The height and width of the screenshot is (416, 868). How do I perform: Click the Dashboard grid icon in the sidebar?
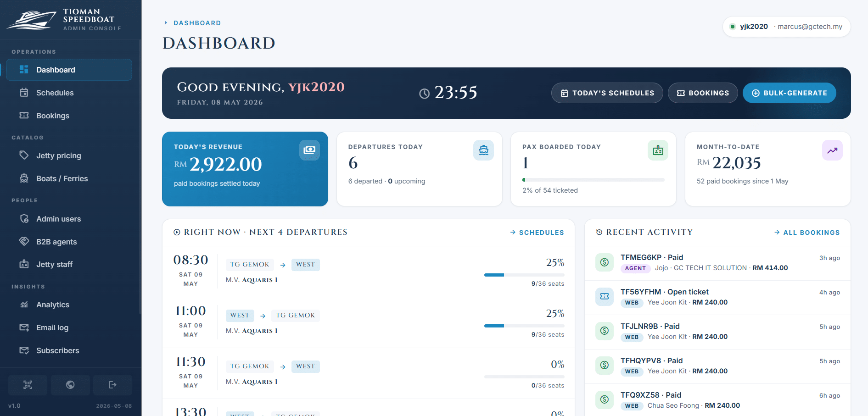24,69
